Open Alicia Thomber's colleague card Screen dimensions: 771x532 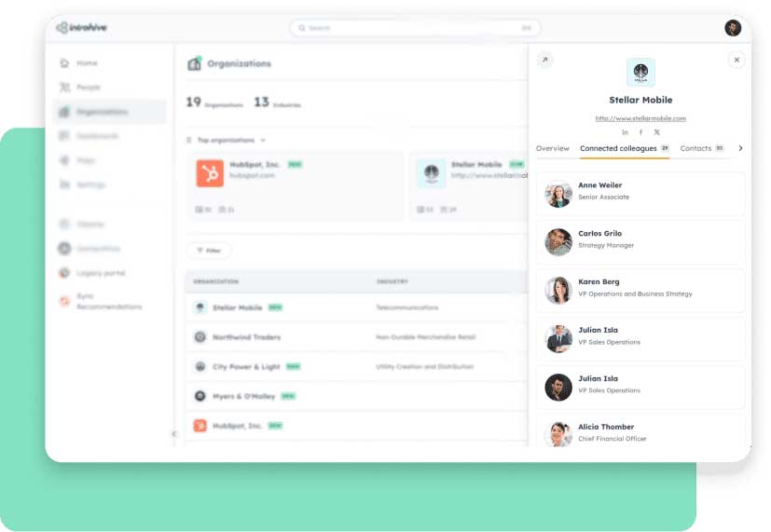[640, 431]
